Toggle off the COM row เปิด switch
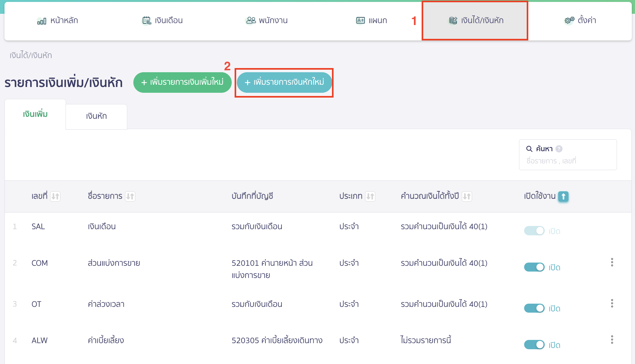 click(534, 267)
